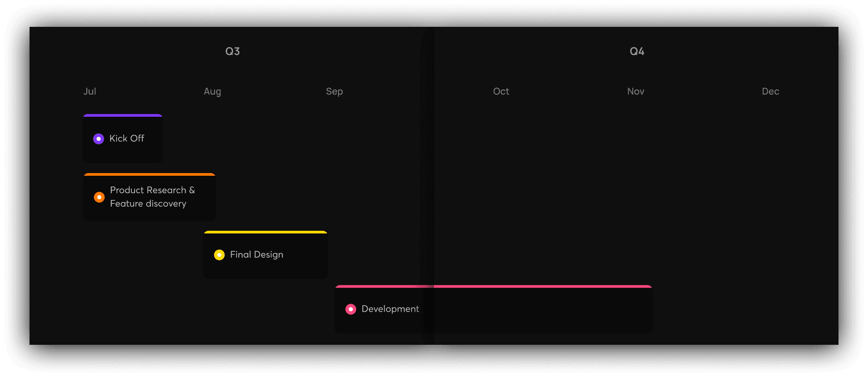The height and width of the screenshot is (377, 868).
Task: Select the Dec month label
Action: 770,91
